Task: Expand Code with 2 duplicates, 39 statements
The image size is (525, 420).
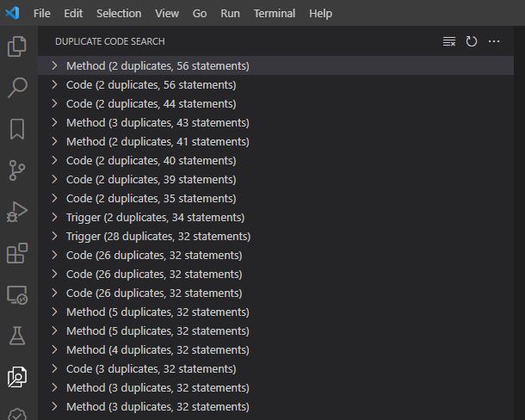Action: [276, 179]
